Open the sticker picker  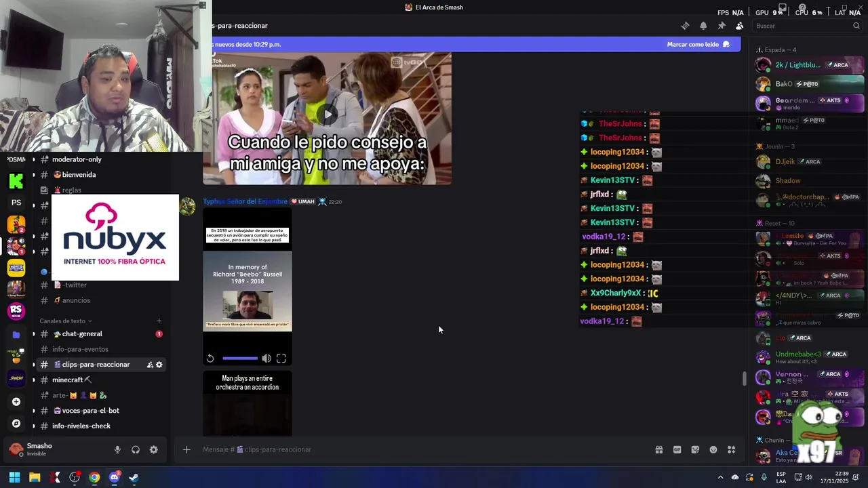[x=695, y=449]
